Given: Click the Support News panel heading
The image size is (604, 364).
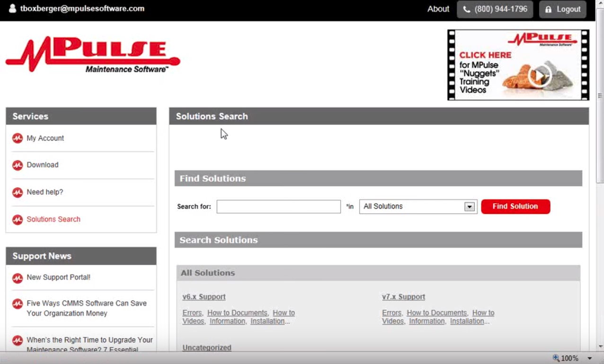Looking at the screenshot, I should [x=81, y=256].
